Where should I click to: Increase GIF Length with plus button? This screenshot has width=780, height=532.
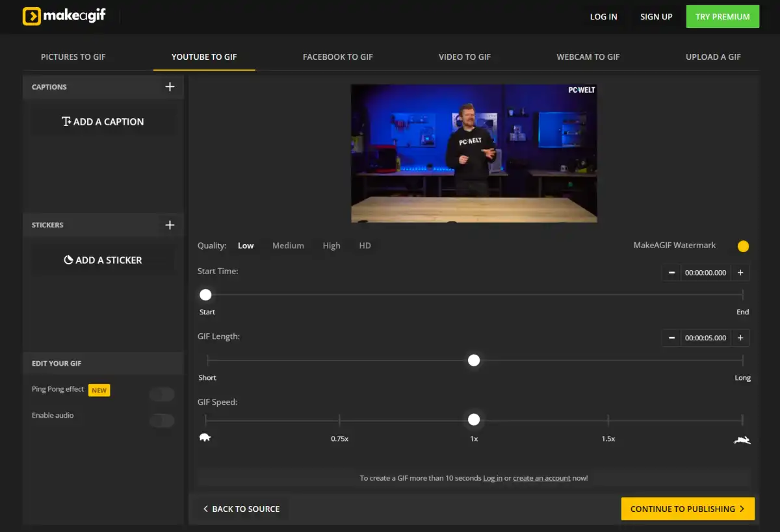click(x=740, y=338)
